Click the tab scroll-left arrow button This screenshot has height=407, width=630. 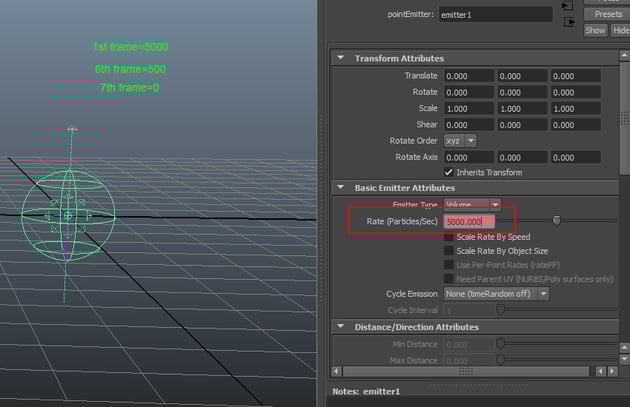601,371
